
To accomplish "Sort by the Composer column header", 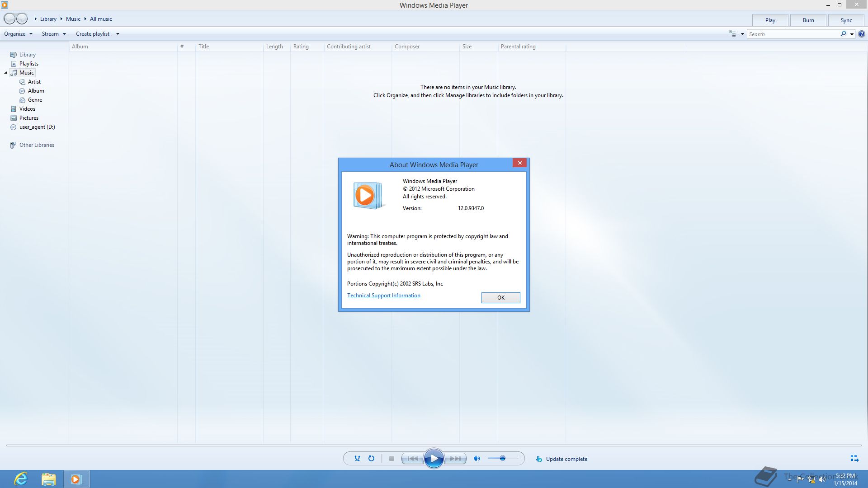I will point(425,47).
